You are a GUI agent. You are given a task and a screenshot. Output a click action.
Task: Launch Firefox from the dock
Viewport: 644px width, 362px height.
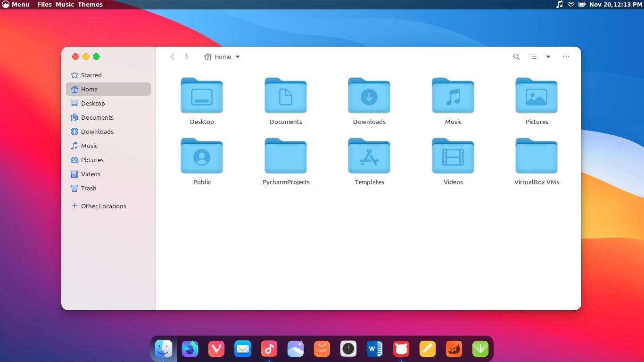point(190,349)
